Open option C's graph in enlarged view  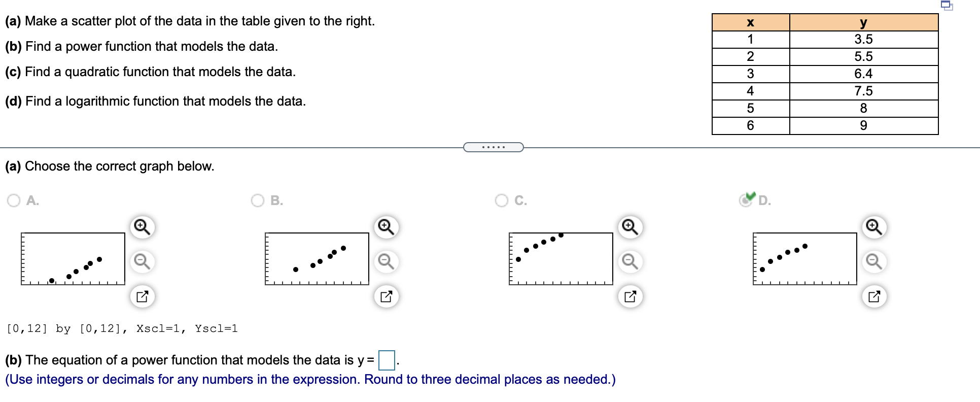pyautogui.click(x=629, y=296)
